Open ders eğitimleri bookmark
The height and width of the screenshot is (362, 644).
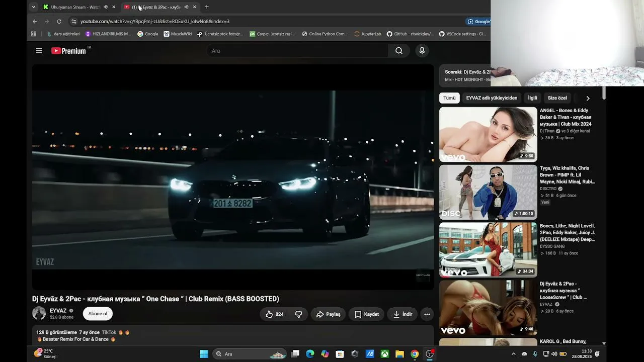click(x=63, y=34)
